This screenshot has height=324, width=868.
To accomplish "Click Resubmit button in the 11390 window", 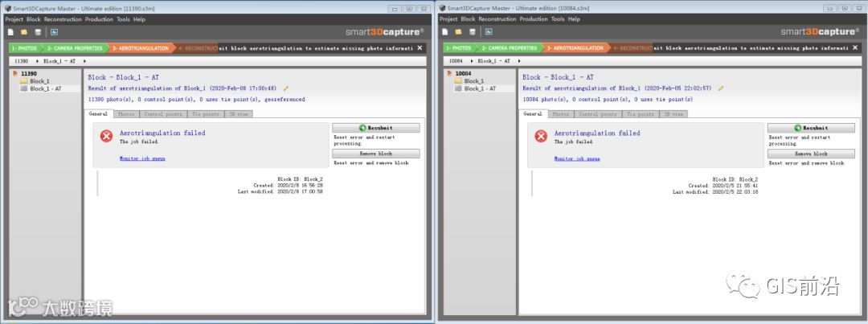I will [376, 128].
